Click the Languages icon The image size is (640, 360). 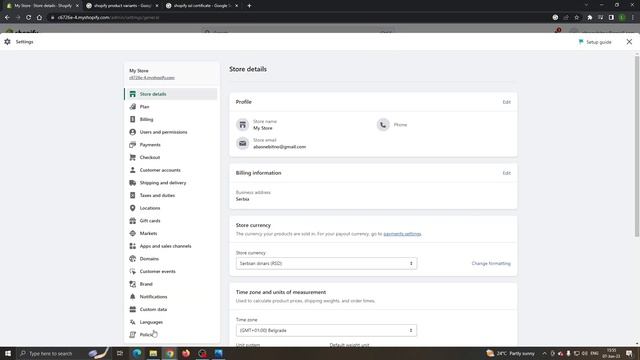click(x=133, y=322)
